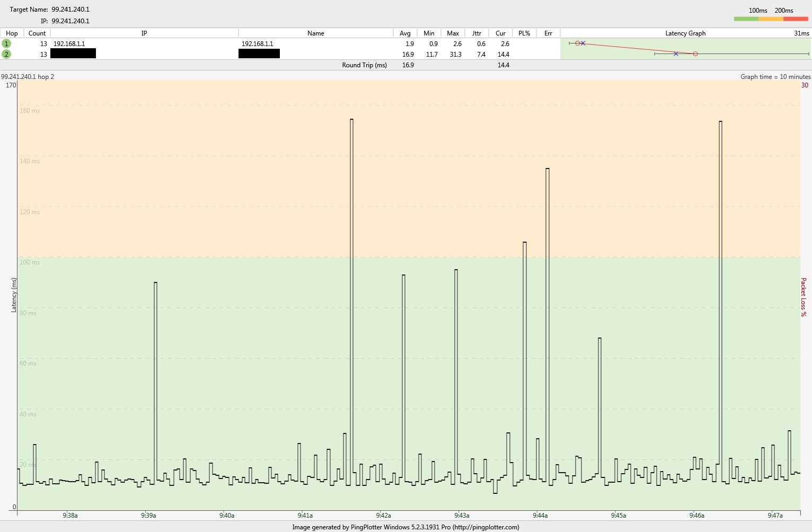Click hop 1 blue X marker in Latency Graph
Viewport: 812px width, 532px height.
tap(583, 43)
